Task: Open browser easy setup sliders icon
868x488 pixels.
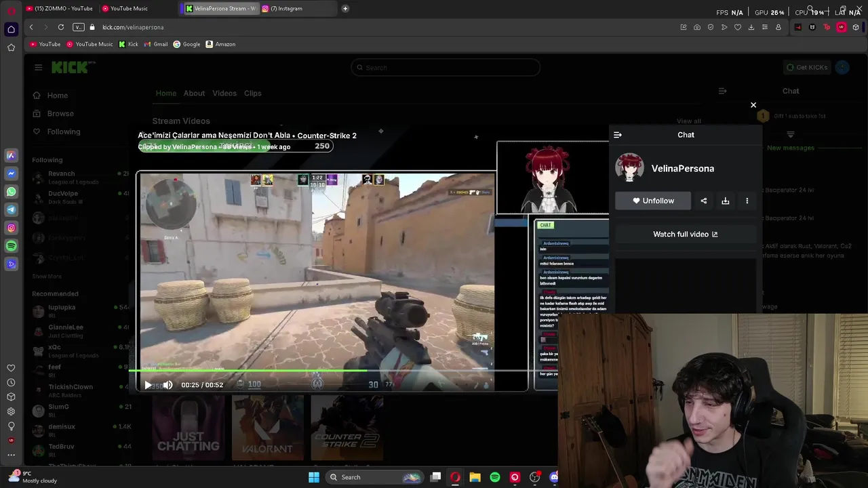Action: tap(765, 27)
